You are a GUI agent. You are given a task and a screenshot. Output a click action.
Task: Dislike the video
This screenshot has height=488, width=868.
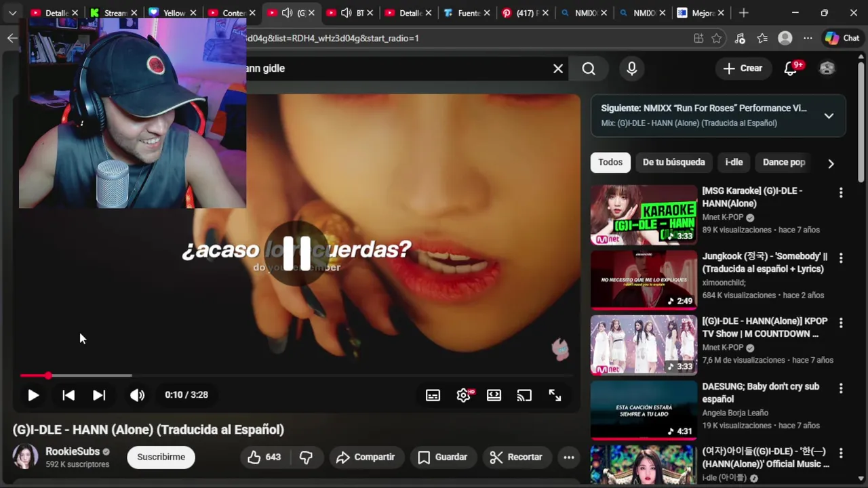tap(307, 457)
